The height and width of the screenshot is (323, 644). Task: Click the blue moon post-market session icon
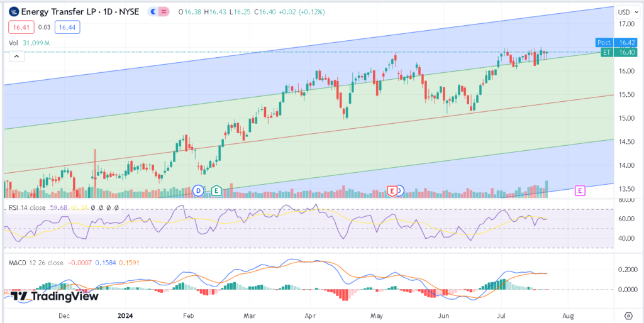click(153, 12)
